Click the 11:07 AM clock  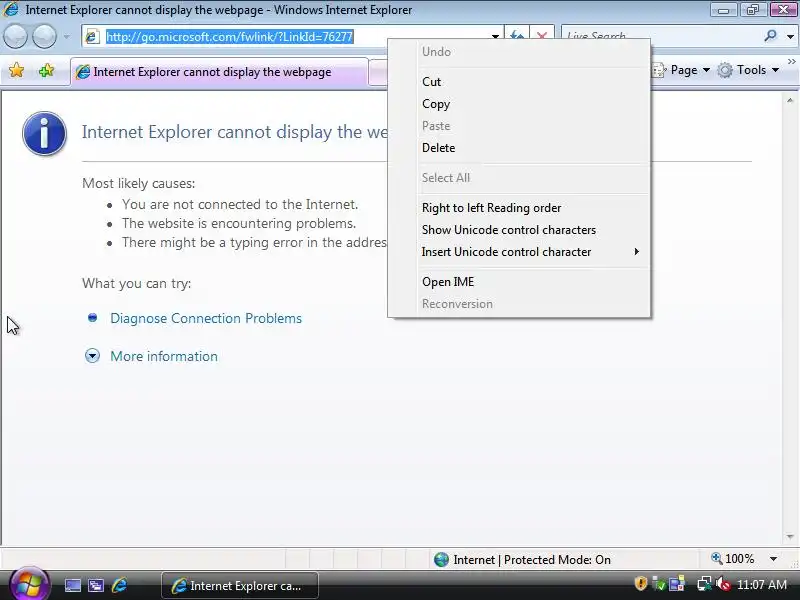[762, 585]
